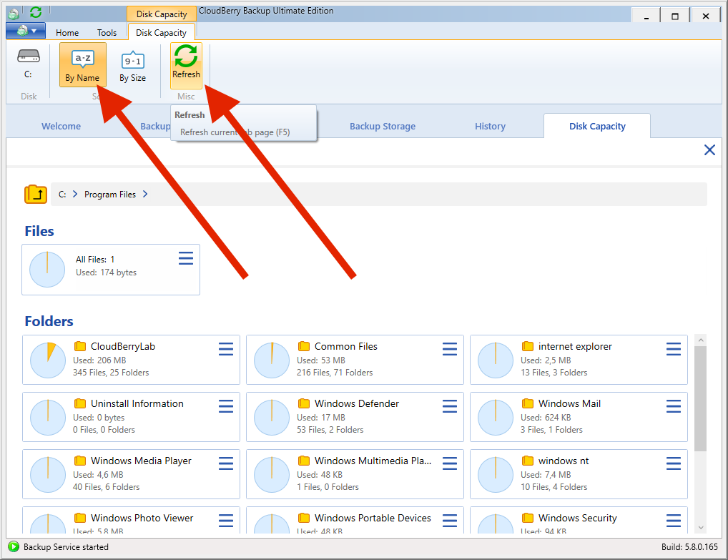The image size is (728, 560).
Task: Open menu for Windows Portable Devices folder
Action: [x=449, y=520]
